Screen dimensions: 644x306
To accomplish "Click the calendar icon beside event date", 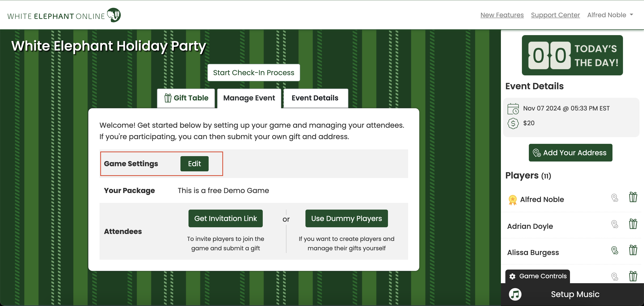I will coord(513,108).
